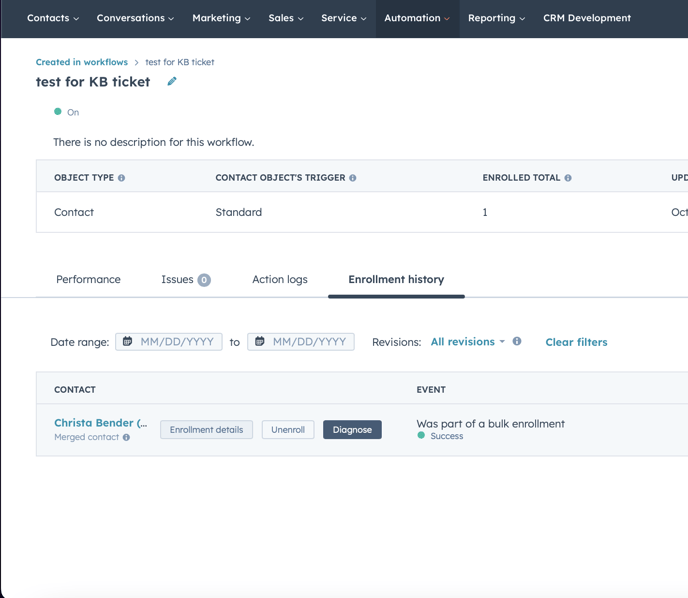688x598 pixels.
Task: Click calendar icon in start date field
Action: tap(128, 342)
